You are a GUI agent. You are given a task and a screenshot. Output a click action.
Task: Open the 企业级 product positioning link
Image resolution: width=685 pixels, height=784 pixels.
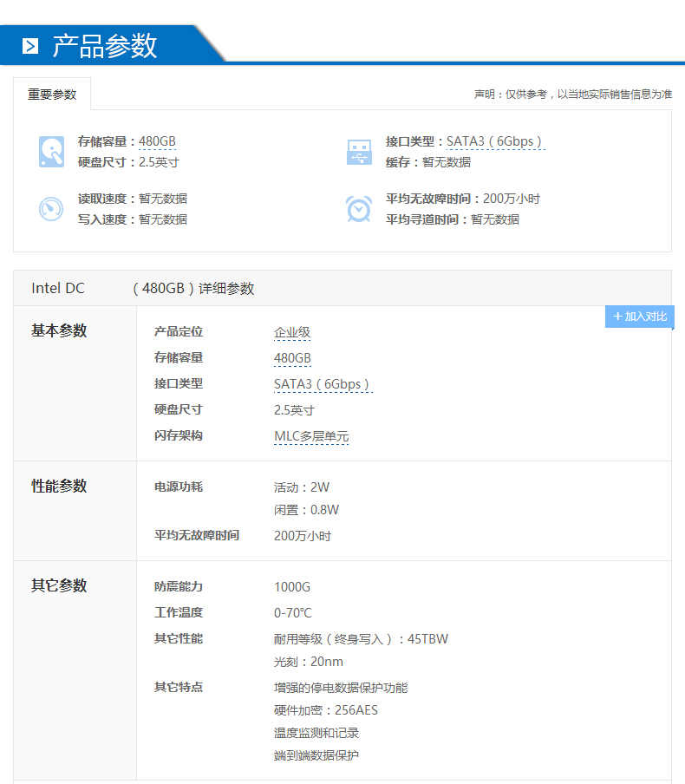pos(292,332)
